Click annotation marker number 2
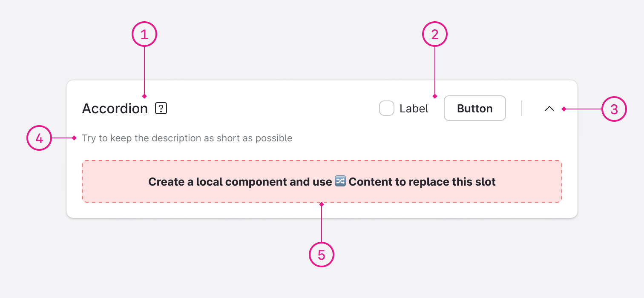This screenshot has height=298, width=644. coord(434,34)
